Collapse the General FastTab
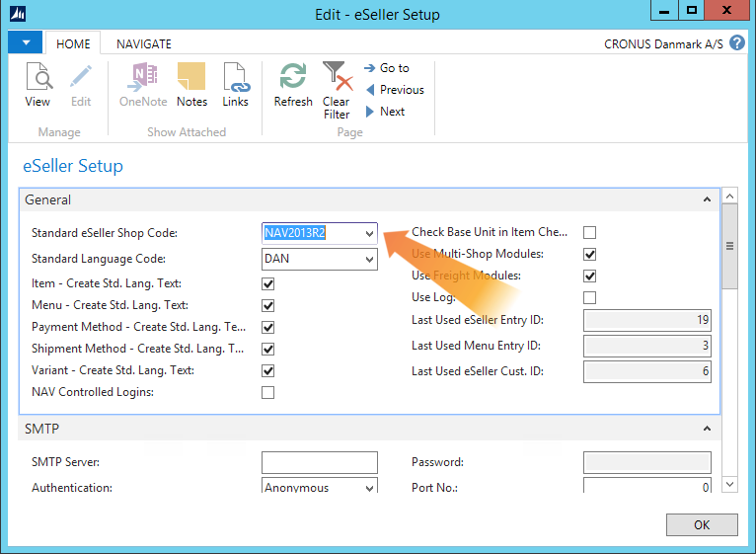The image size is (756, 554). click(707, 199)
